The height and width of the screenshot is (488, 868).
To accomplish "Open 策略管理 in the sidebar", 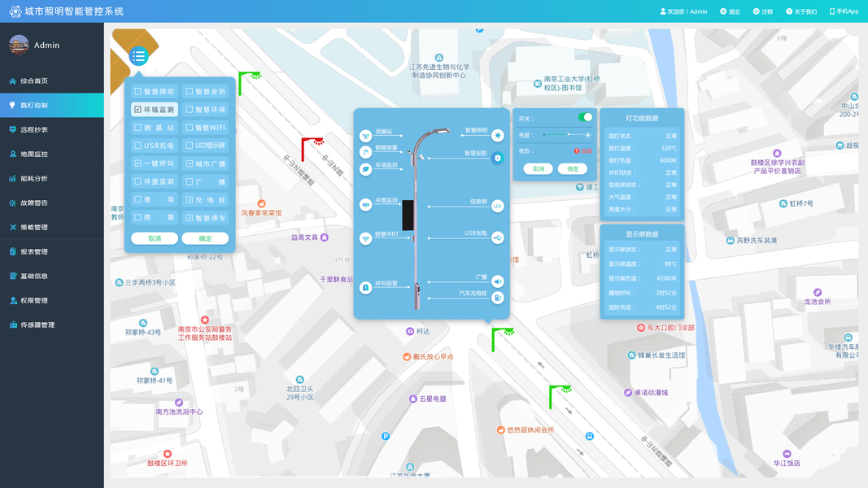I will [x=52, y=227].
